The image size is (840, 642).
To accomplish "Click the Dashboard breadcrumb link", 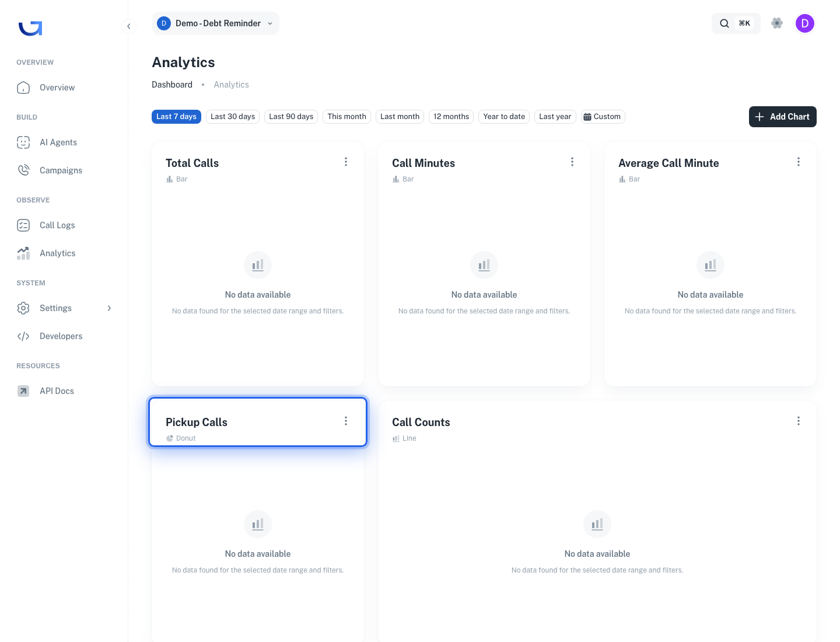I will (x=172, y=85).
